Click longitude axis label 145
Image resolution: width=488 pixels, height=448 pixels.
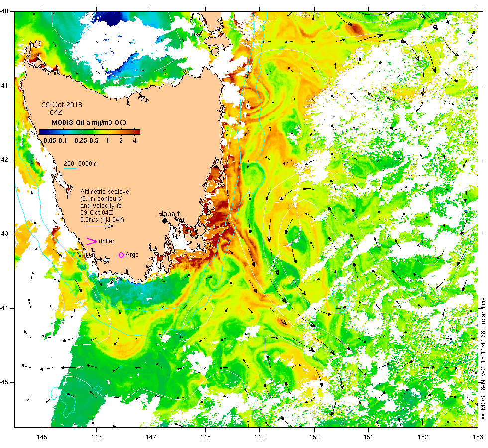click(42, 437)
